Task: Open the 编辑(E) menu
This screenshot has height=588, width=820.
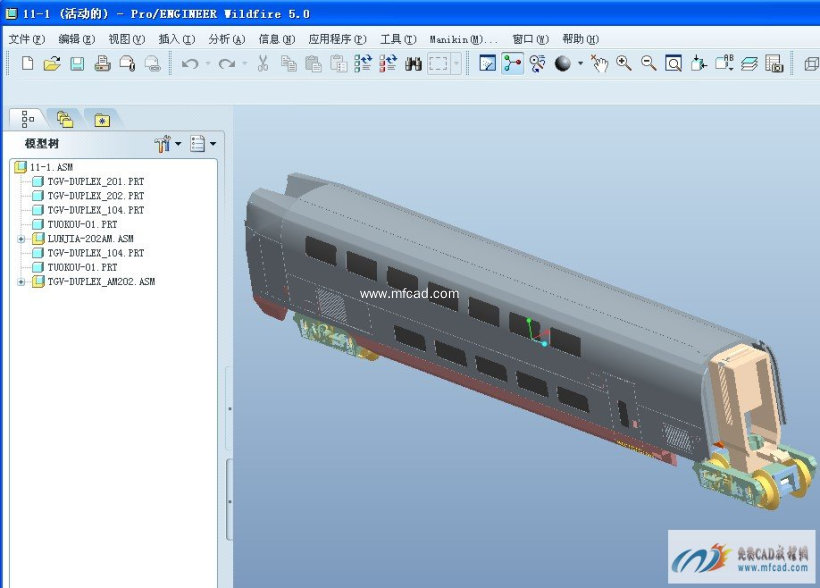Action: click(76, 39)
